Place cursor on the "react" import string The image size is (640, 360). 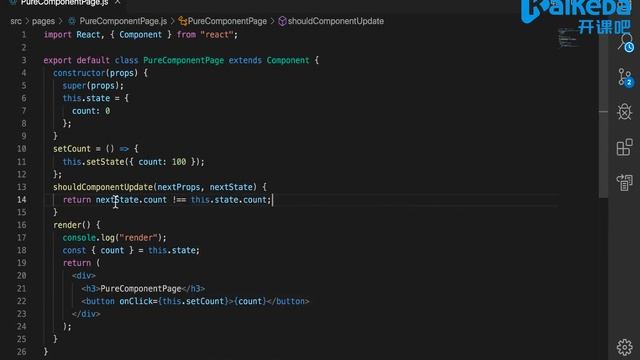[216, 35]
